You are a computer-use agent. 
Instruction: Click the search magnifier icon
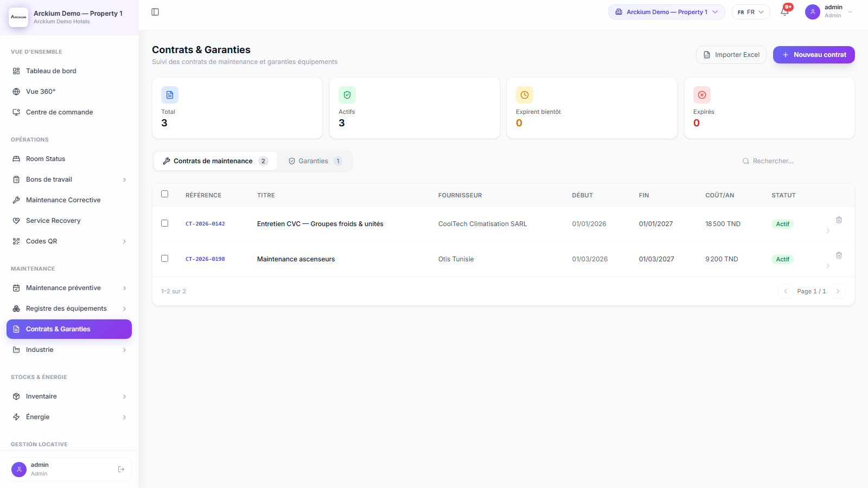click(x=746, y=161)
